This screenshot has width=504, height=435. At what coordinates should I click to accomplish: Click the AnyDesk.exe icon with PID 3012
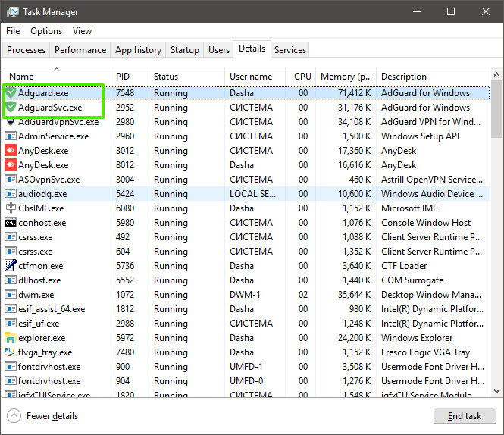click(11, 151)
